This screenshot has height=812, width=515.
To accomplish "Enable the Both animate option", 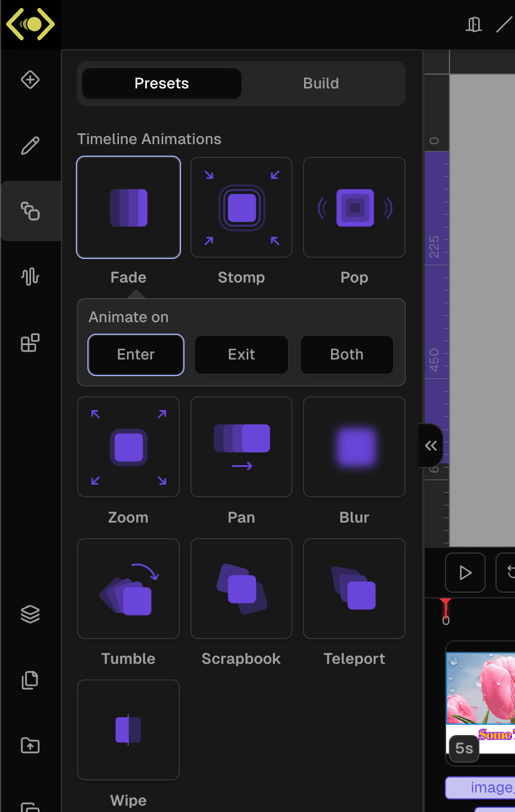I will tap(347, 354).
